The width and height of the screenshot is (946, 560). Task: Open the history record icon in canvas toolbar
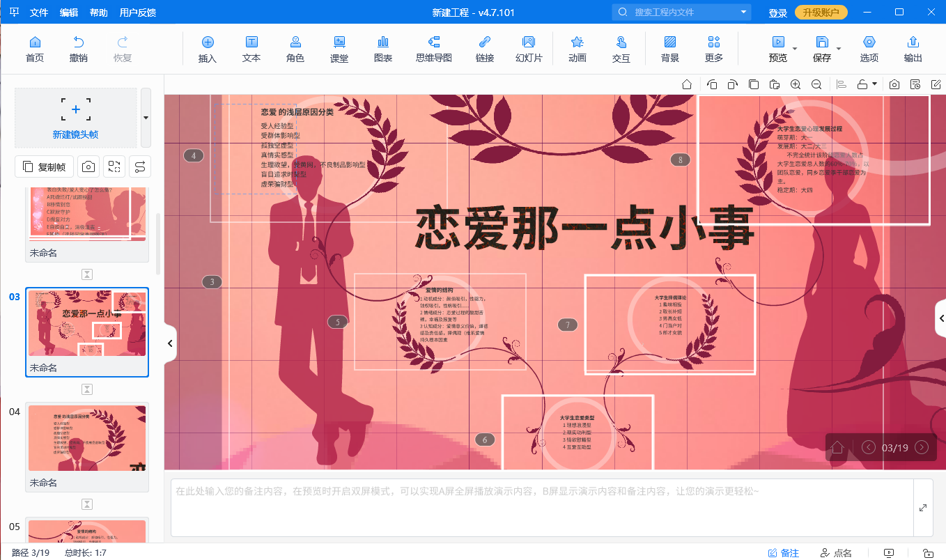tap(915, 84)
